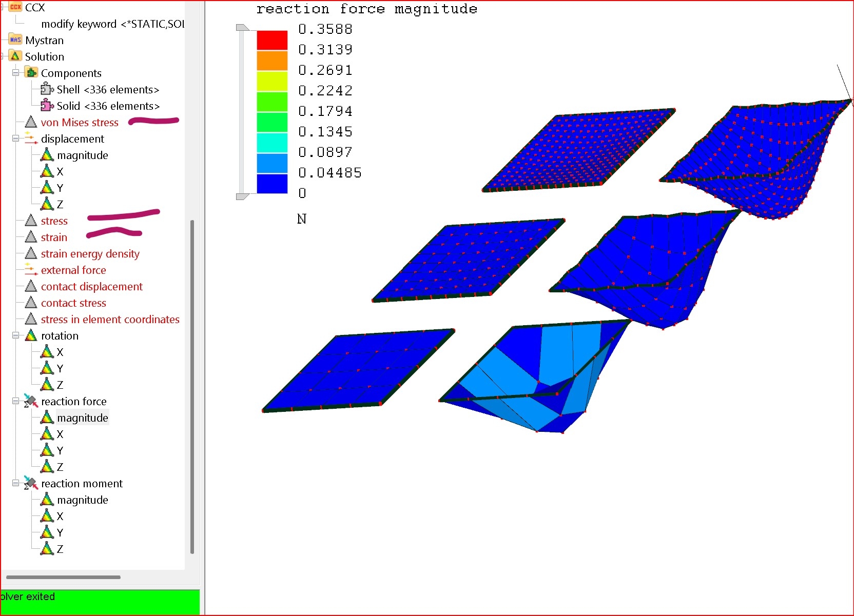Click the reaction force node icon

(31, 401)
